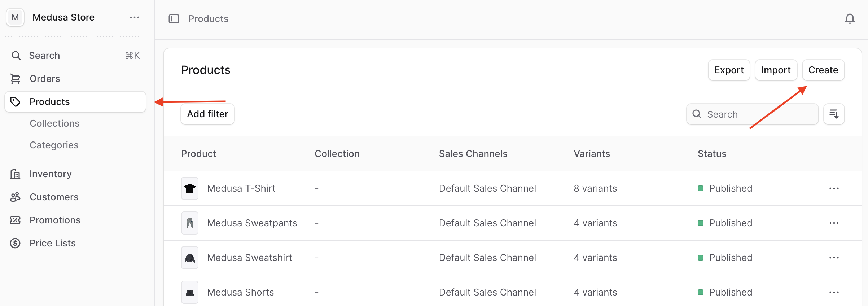Click the Collection column header
868x306 pixels.
337,154
